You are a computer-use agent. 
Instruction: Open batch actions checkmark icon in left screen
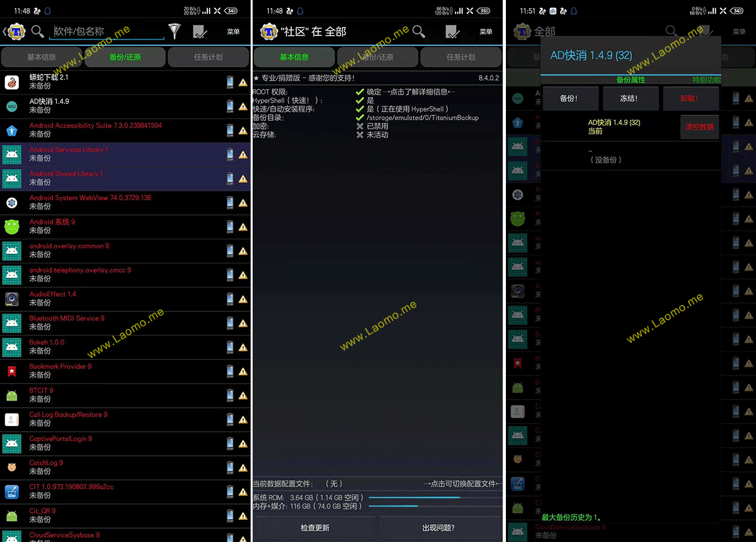coord(200,32)
